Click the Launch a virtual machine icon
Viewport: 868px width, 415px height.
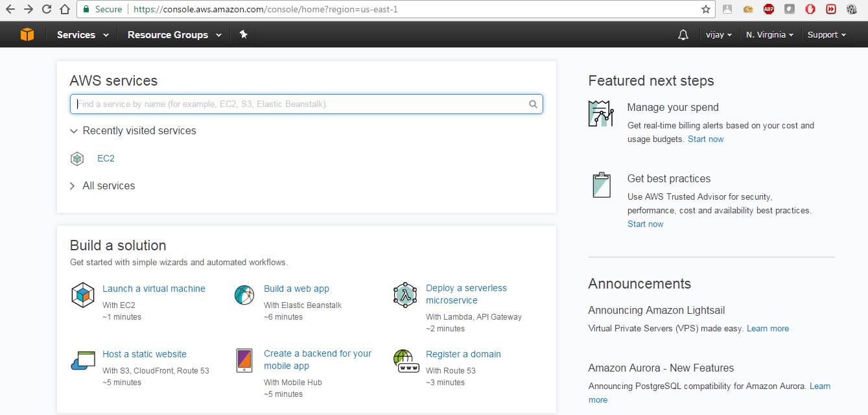click(x=82, y=295)
